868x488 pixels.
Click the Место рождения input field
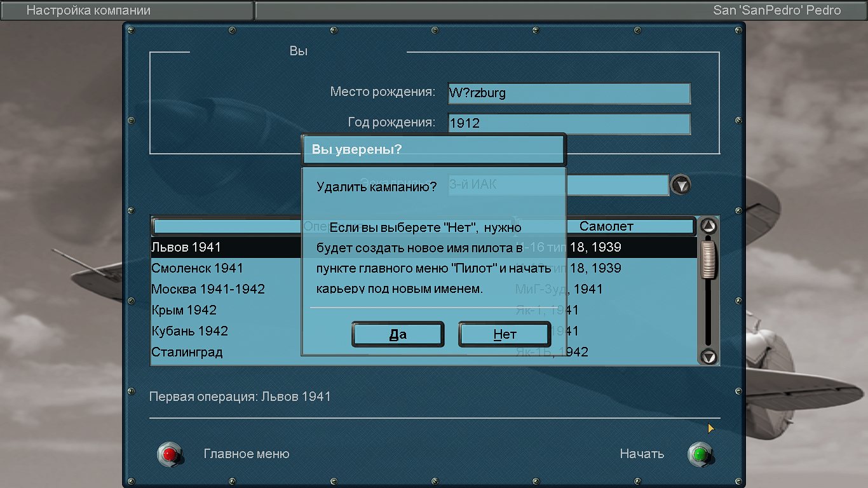[x=569, y=93]
